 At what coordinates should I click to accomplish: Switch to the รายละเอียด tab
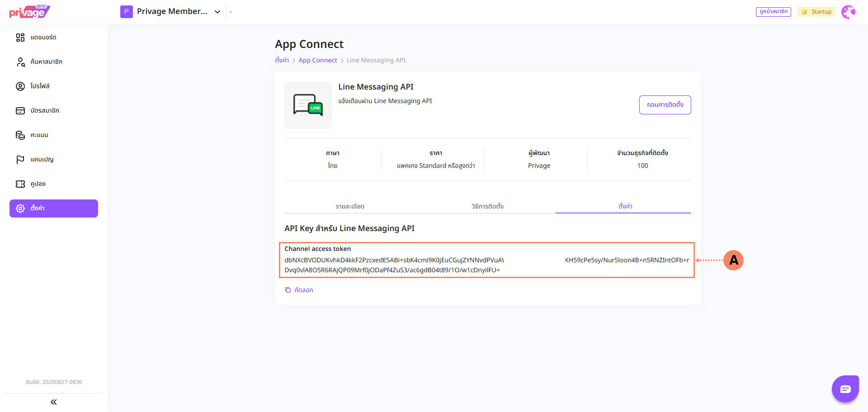click(350, 206)
